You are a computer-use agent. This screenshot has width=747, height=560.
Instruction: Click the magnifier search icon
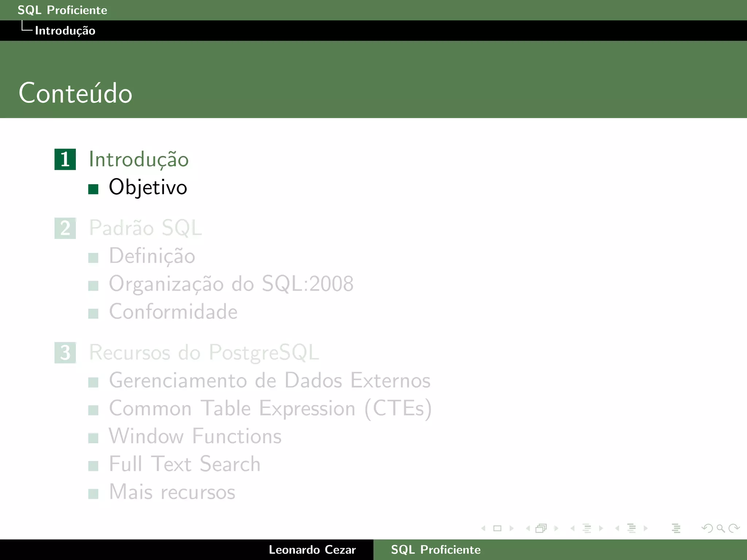[720, 528]
